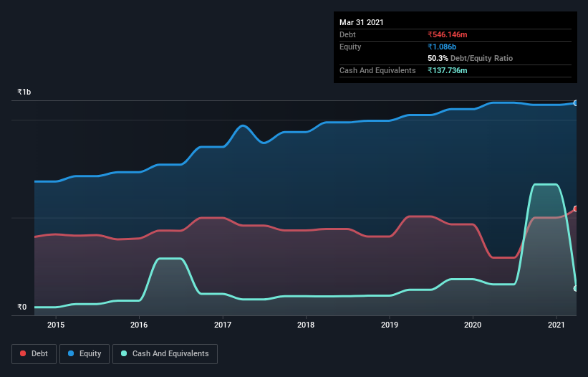Click the ₹0 y-axis label
Screen dimensions: 588x377
tap(22, 307)
